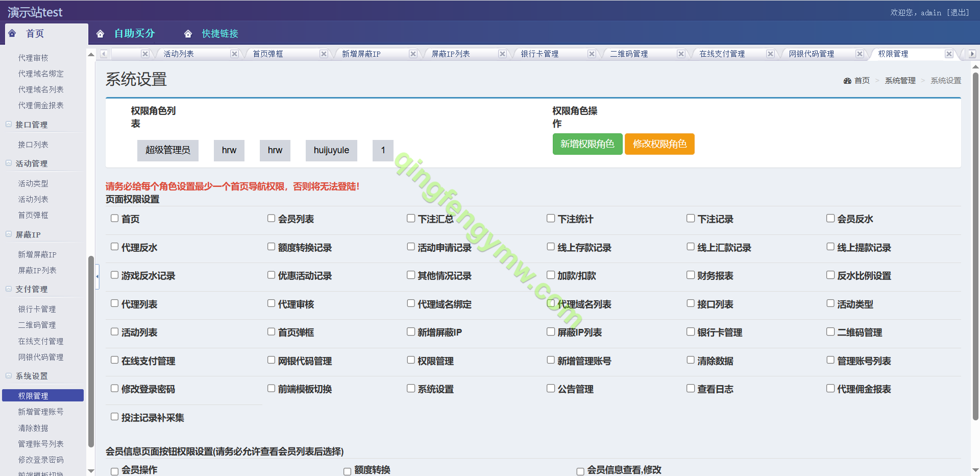This screenshot has width=980, height=476.
Task: Open 接口列表 in the sidebar
Action: pos(33,145)
